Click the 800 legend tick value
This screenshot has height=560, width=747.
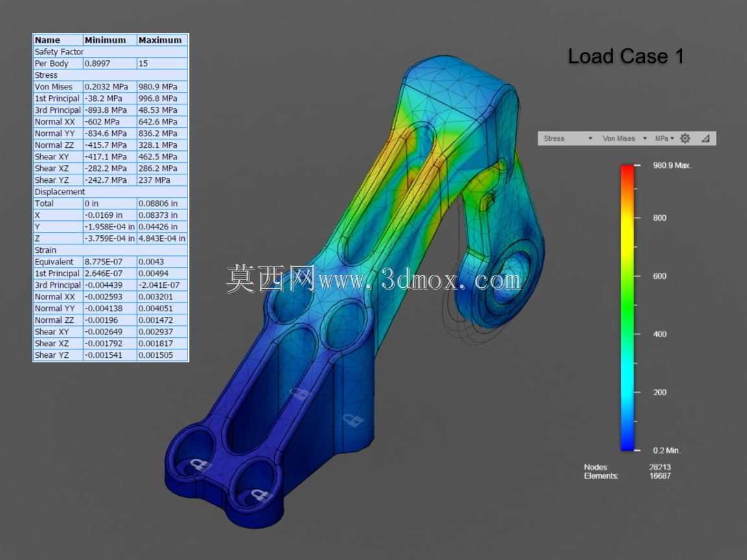pos(659,218)
